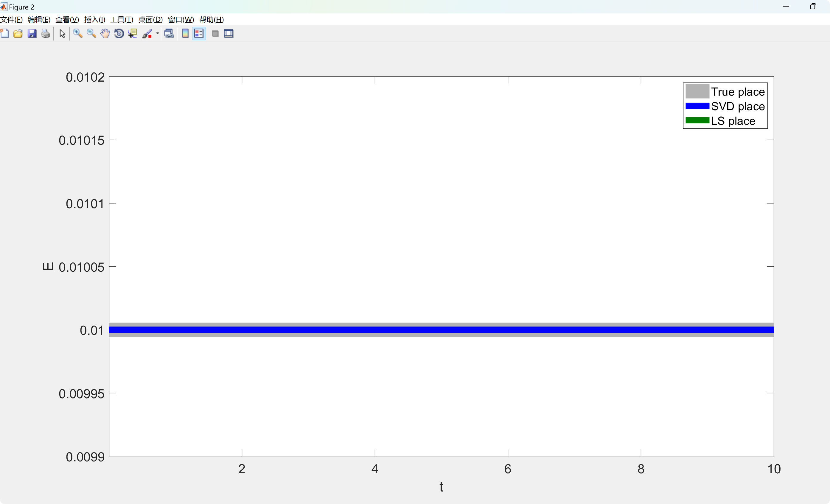Screen dimensions: 830x504
Task: Select the Zoom Out magnifier tool
Action: 91,34
